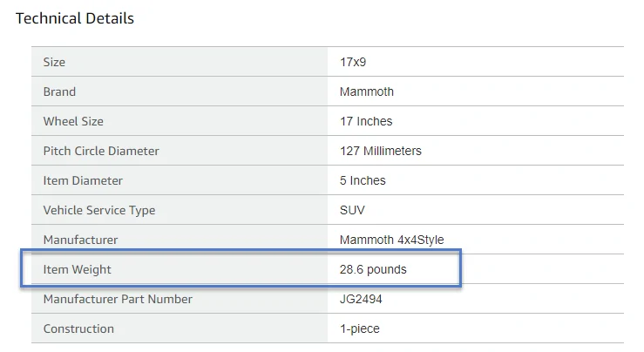Click the 1-piece construction value
This screenshot has width=644, height=352.
tap(360, 328)
